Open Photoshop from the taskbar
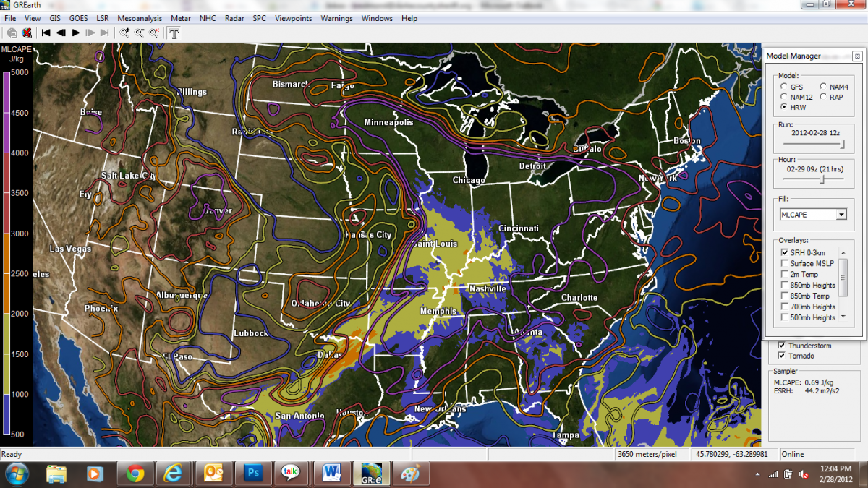This screenshot has height=488, width=868. pos(253,474)
